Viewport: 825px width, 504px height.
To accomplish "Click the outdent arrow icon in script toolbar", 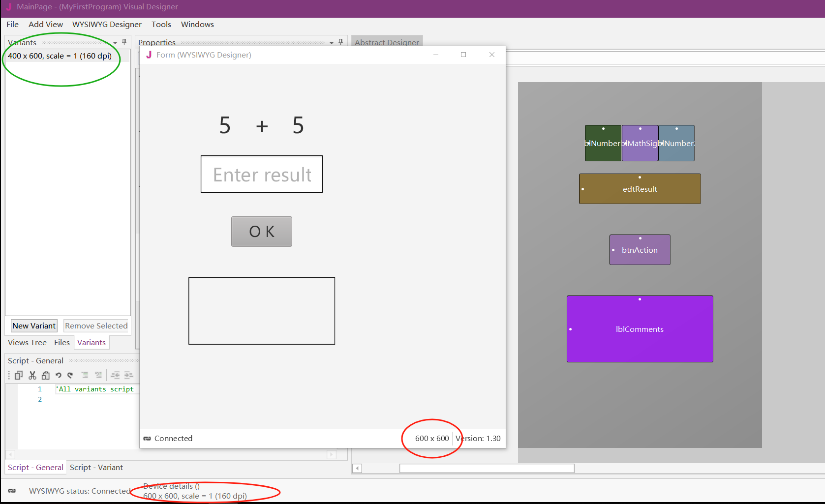I will click(115, 375).
